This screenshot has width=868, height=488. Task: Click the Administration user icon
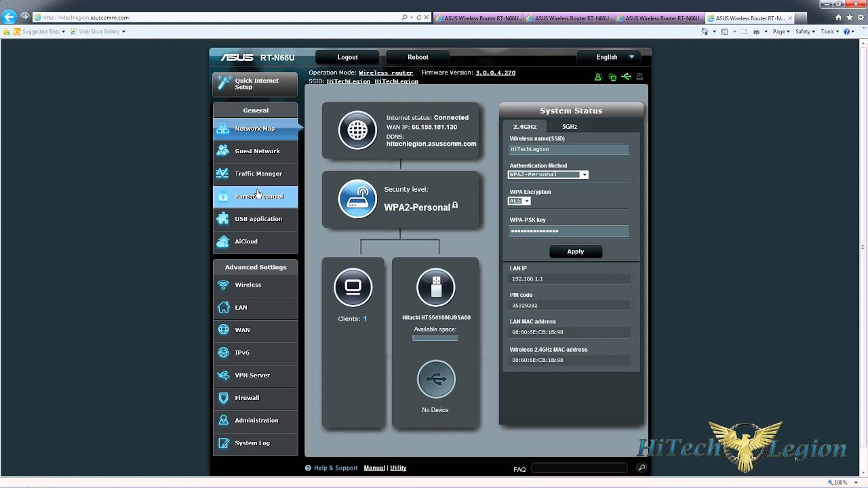tap(223, 420)
